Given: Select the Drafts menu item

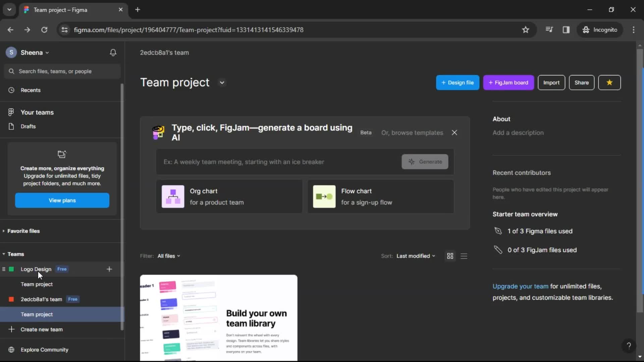Looking at the screenshot, I should click(28, 126).
